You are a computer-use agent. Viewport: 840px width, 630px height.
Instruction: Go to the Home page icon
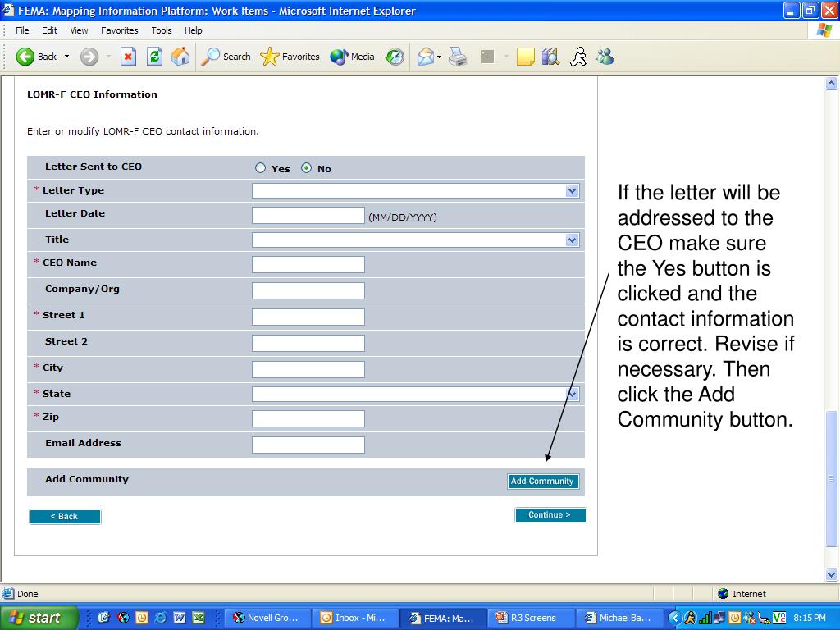[180, 57]
